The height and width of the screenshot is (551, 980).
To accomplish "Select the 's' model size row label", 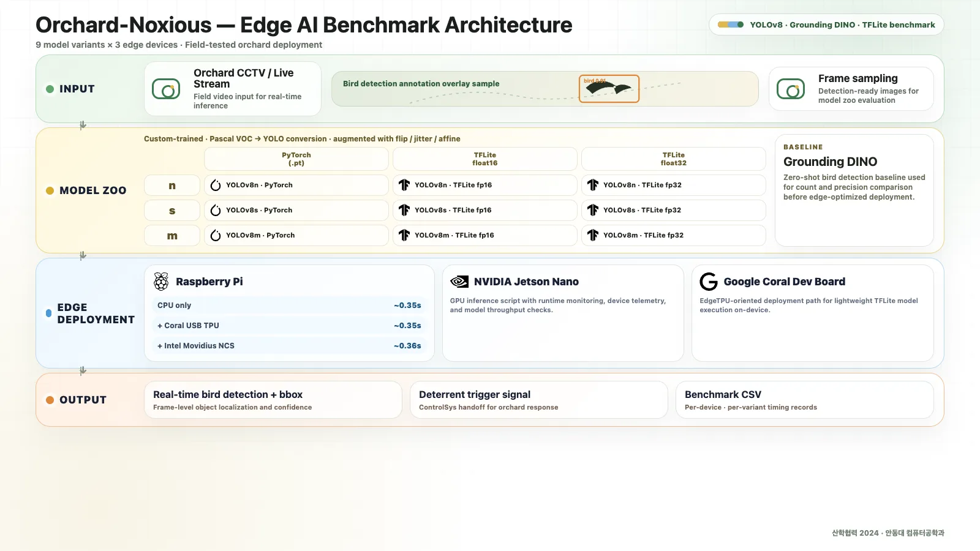I will tap(172, 210).
